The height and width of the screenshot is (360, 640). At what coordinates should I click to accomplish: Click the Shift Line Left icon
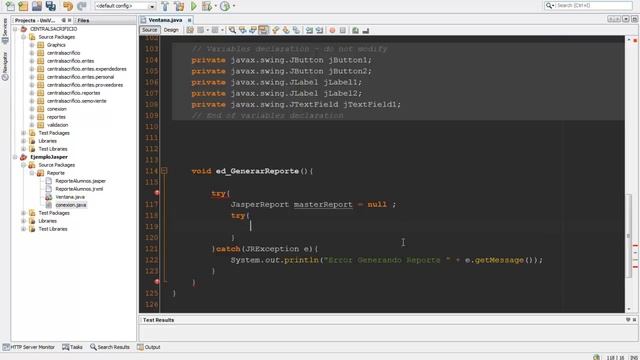coord(309,30)
